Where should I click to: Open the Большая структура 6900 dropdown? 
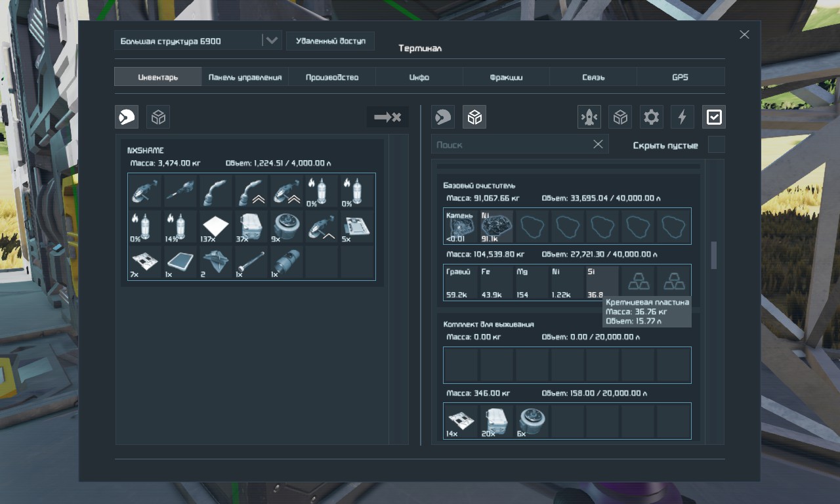pyautogui.click(x=190, y=41)
